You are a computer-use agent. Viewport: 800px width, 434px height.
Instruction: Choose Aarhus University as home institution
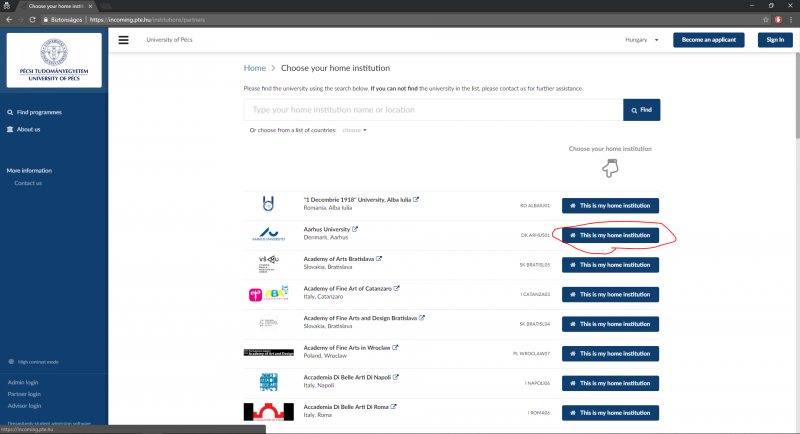pyautogui.click(x=610, y=235)
